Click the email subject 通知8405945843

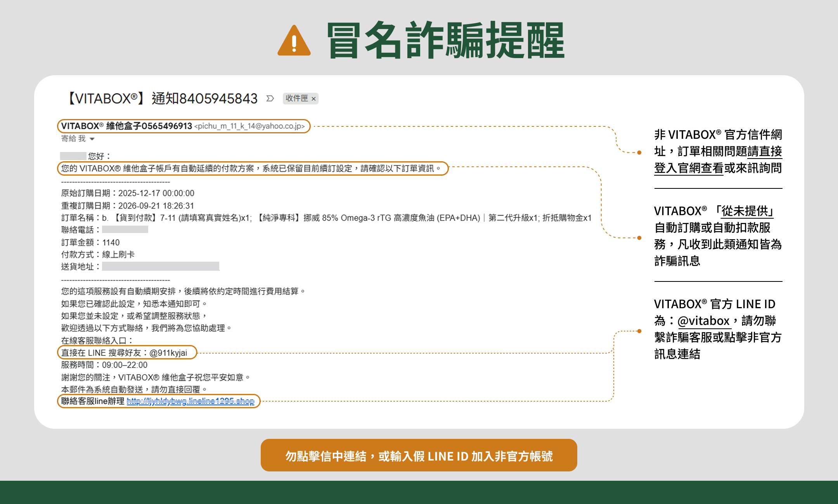[x=204, y=98]
